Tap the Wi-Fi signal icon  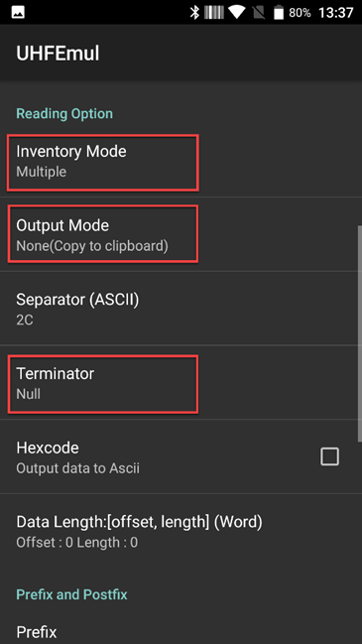click(x=237, y=12)
